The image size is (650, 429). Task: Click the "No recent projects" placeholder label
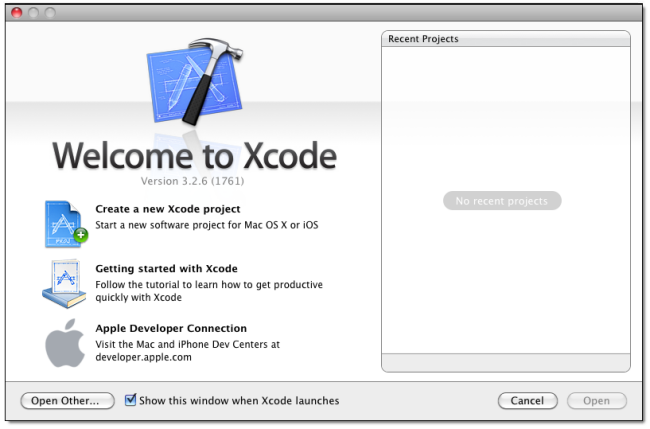pos(502,201)
